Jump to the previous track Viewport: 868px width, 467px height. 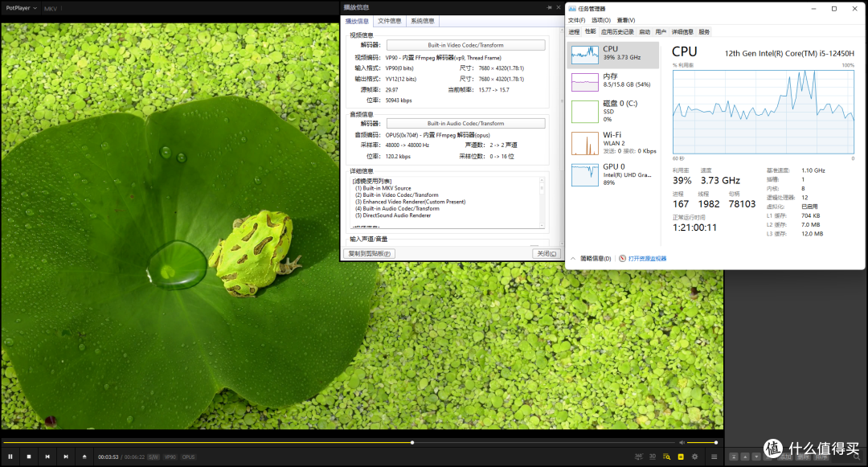(x=47, y=457)
